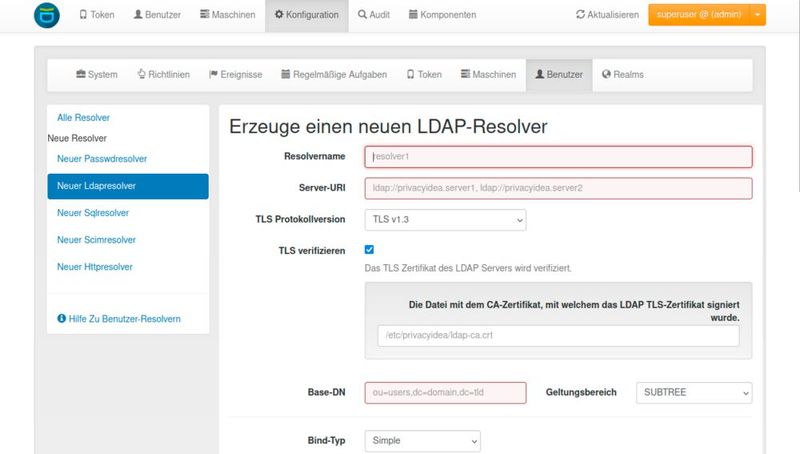
Task: Click Richtlinien pin icon
Action: tap(142, 74)
